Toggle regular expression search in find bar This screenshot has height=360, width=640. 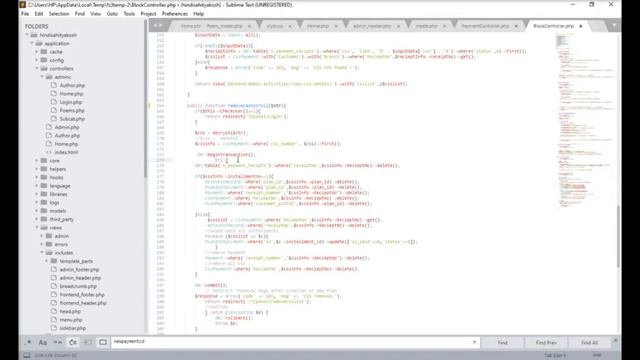pyautogui.click(x=28, y=342)
